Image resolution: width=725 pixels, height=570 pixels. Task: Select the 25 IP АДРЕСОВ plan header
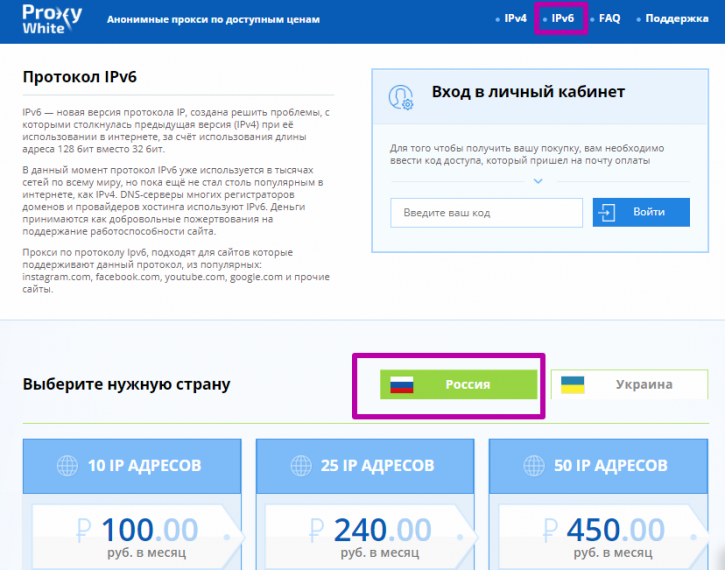pos(365,466)
